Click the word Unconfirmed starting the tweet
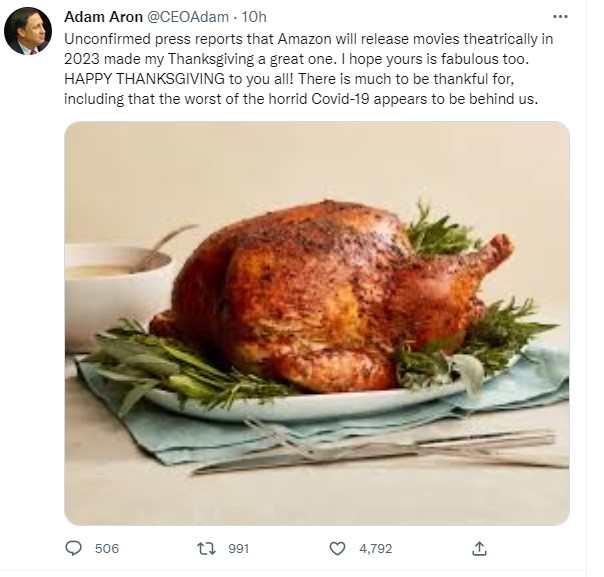Viewport: 604px width, 577px height. coord(103,36)
